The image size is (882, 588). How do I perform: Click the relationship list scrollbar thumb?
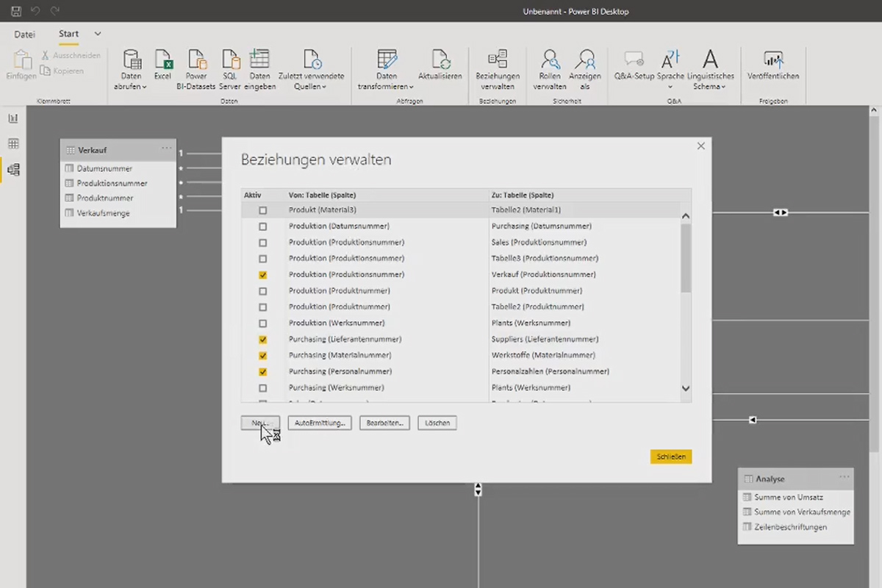tap(686, 258)
